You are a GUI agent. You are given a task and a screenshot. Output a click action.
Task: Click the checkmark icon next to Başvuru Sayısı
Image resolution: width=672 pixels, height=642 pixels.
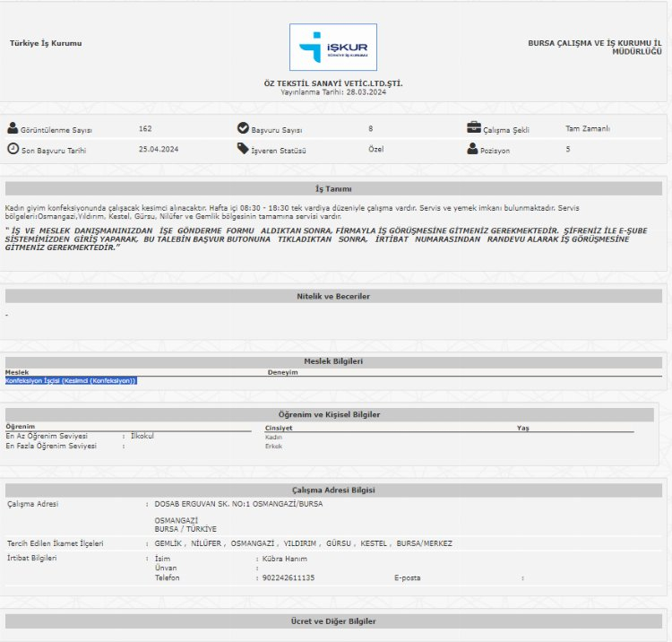(x=243, y=128)
